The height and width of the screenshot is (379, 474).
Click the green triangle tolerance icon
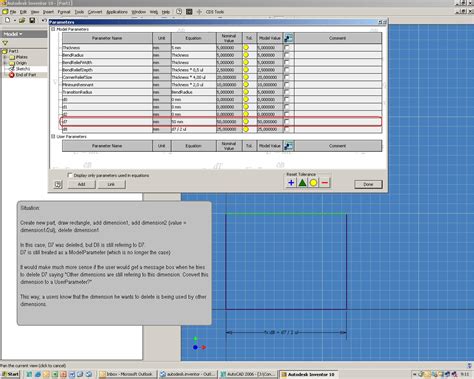(x=302, y=183)
